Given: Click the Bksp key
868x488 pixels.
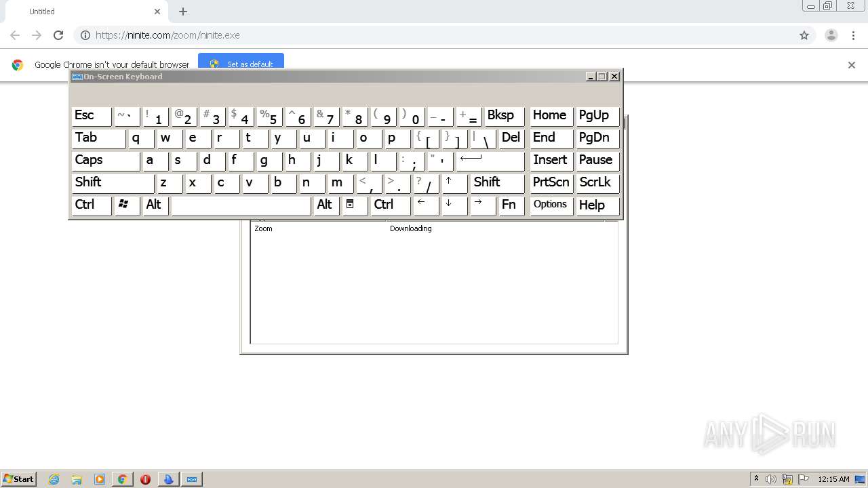Looking at the screenshot, I should click(505, 116).
